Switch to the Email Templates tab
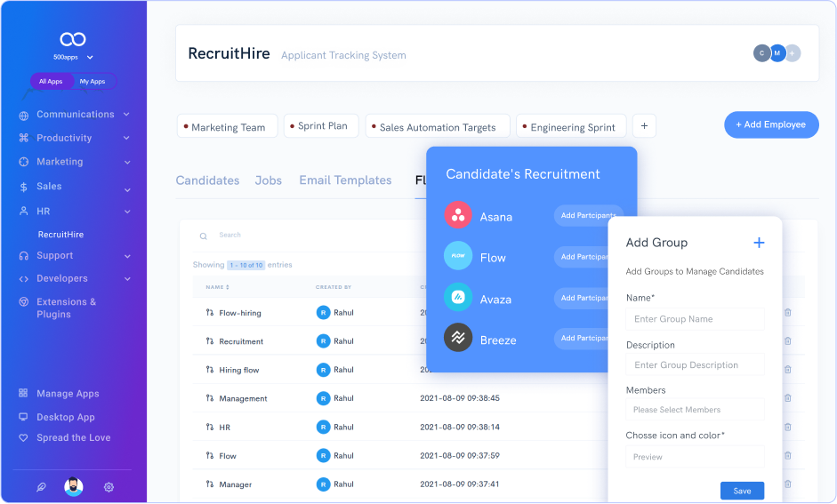Screen dimensions: 837x504 [x=345, y=180]
